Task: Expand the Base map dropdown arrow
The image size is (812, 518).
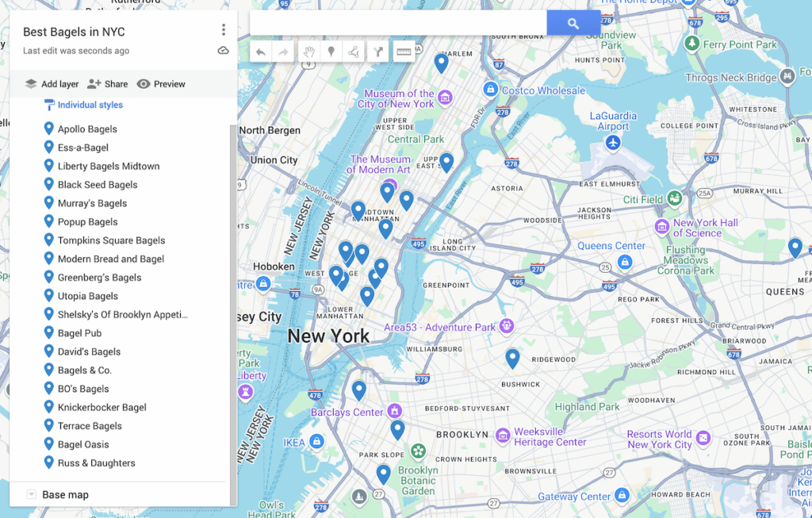Action: click(32, 494)
